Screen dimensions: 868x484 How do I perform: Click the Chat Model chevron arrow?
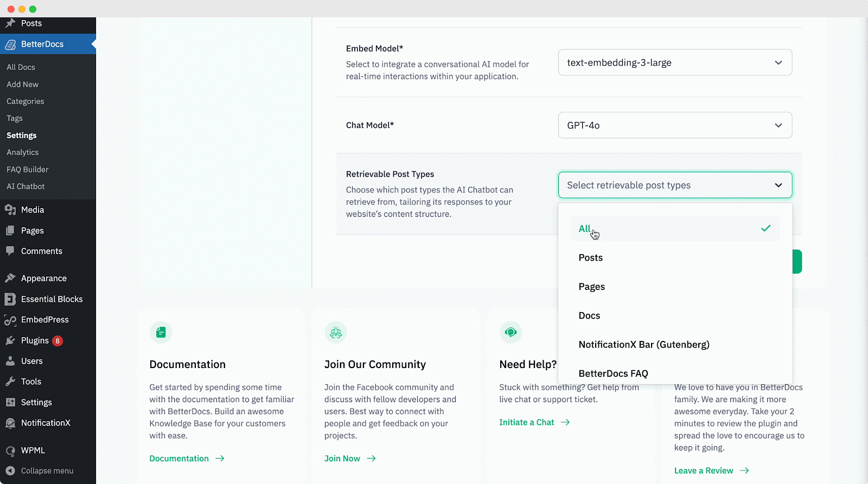(x=778, y=126)
